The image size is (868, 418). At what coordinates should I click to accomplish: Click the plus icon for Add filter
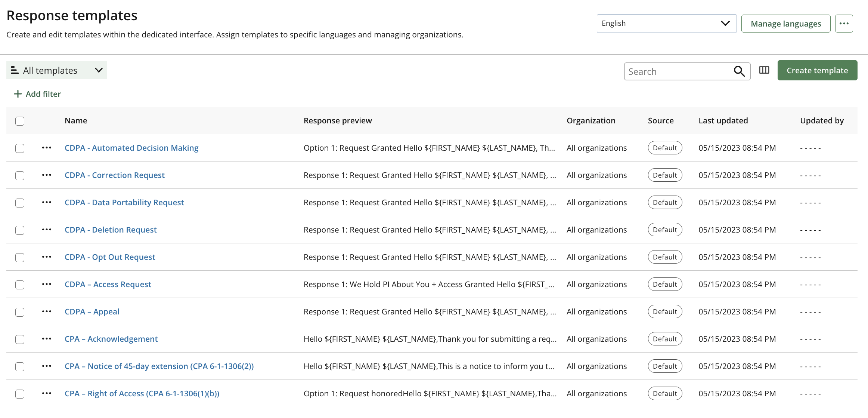[x=18, y=94]
